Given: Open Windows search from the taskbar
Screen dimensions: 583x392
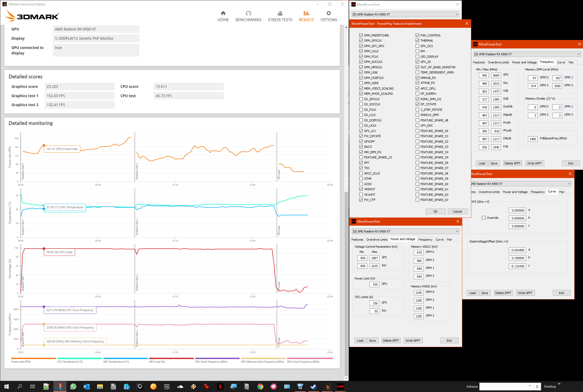Looking at the screenshot, I should pos(20,386).
